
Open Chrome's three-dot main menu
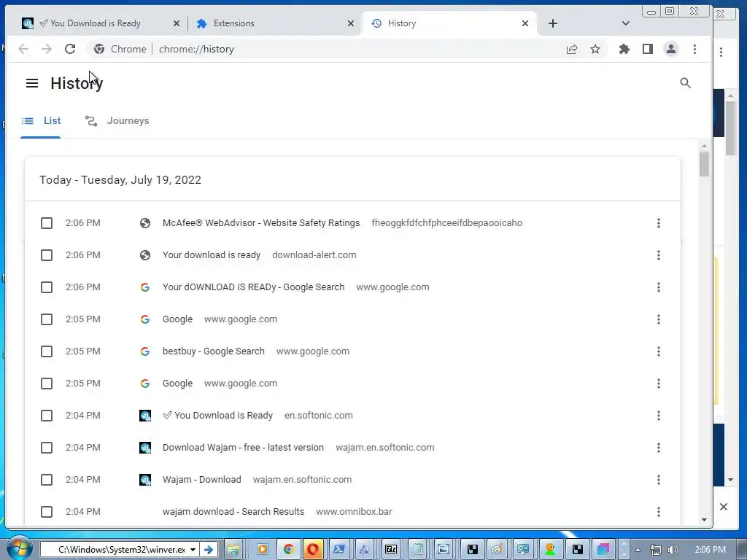tap(694, 49)
